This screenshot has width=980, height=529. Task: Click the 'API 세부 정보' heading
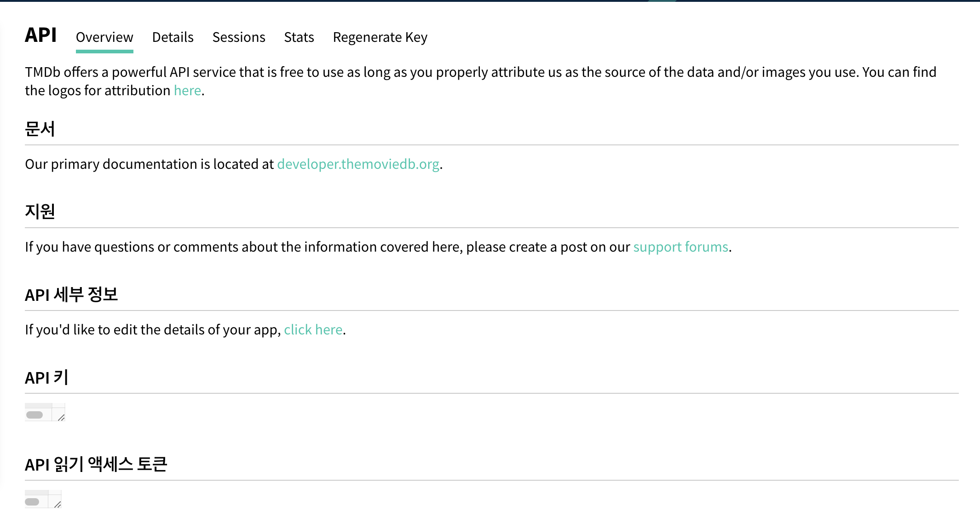pos(71,294)
